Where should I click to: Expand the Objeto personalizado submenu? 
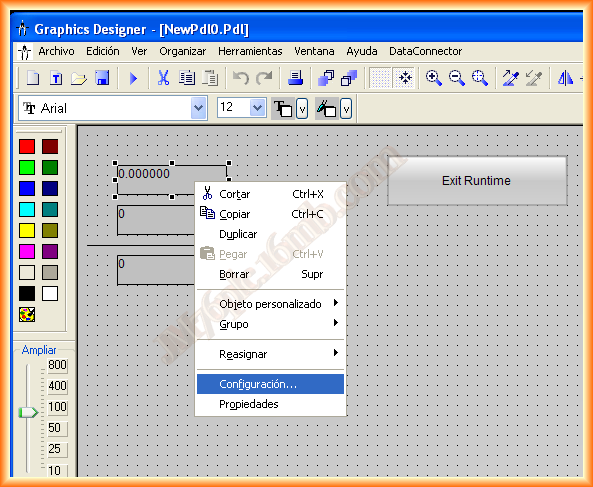click(270, 304)
